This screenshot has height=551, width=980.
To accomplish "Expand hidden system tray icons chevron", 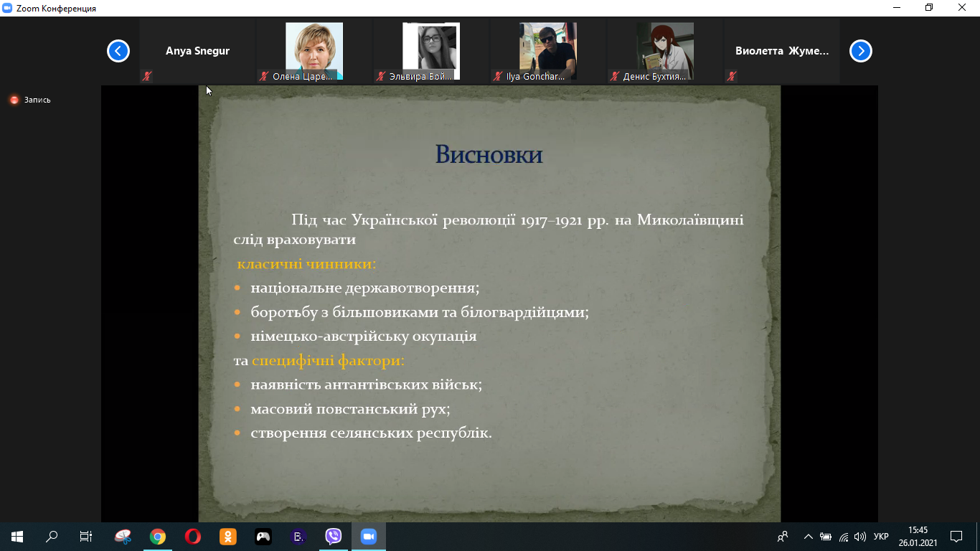I will [809, 537].
